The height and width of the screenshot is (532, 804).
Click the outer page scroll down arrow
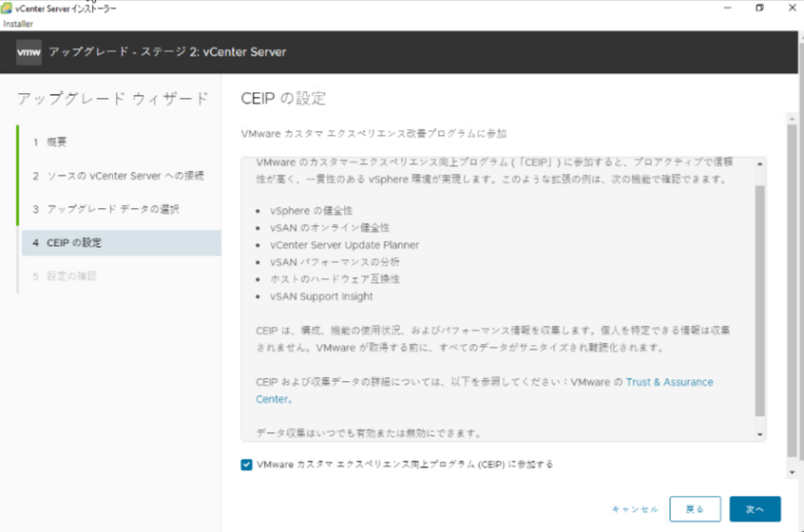793,472
